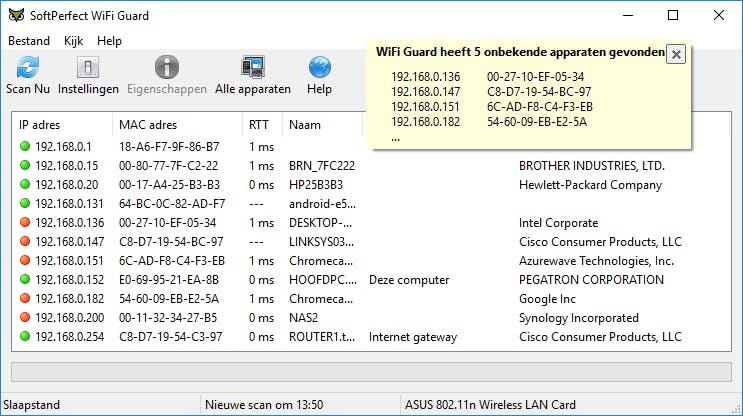
Task: Click the red status dot for 192.168.0.136
Action: click(25, 223)
